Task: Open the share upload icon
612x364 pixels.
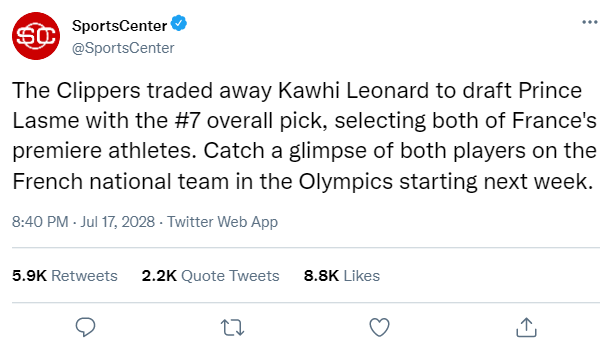Action: pyautogui.click(x=526, y=327)
